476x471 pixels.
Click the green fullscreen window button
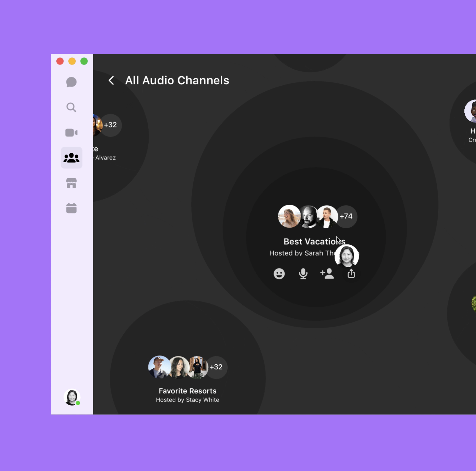[84, 61]
